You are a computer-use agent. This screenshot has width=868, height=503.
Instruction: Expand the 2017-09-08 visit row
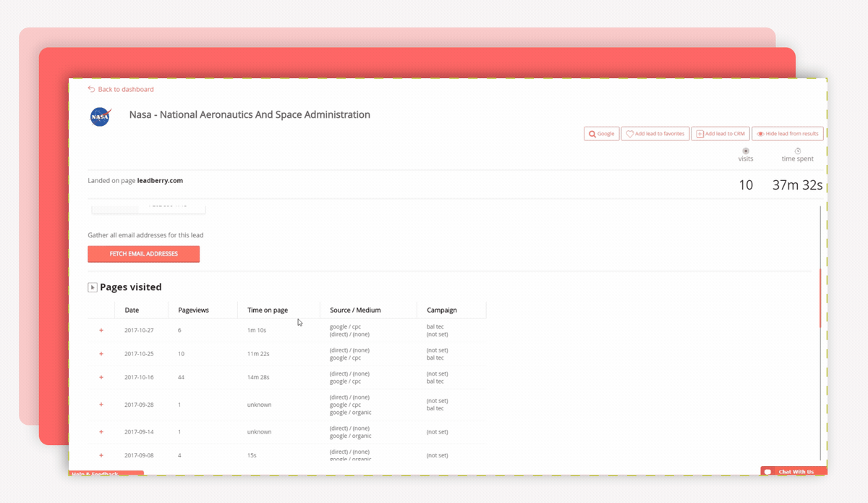(101, 455)
